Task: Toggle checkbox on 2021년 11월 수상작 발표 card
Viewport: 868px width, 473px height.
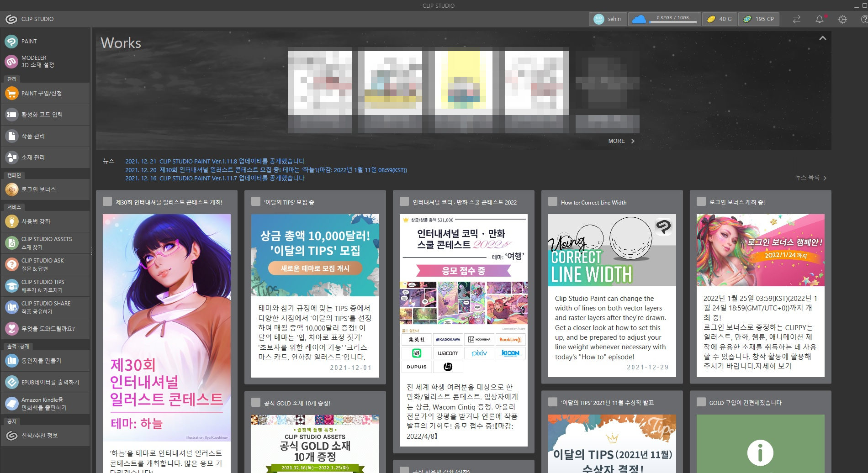Action: click(x=553, y=402)
